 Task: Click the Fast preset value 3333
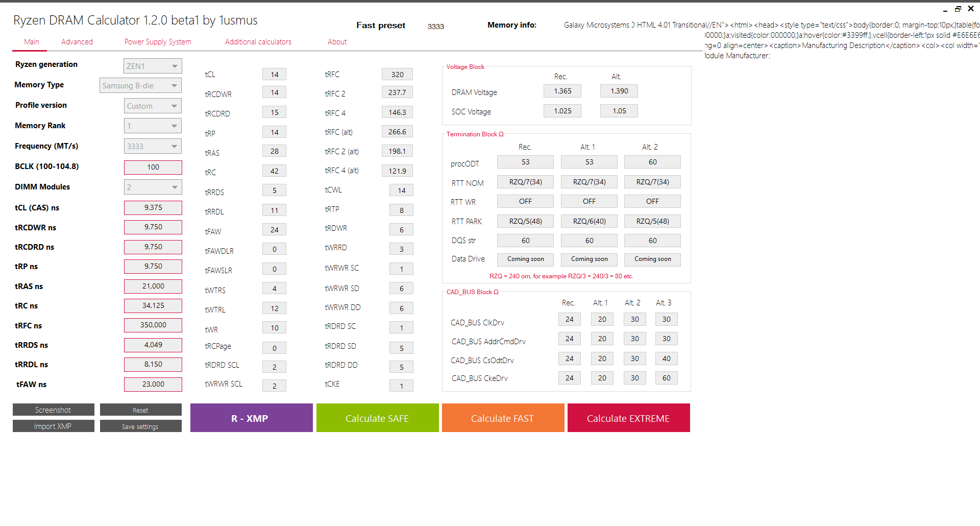click(x=436, y=27)
